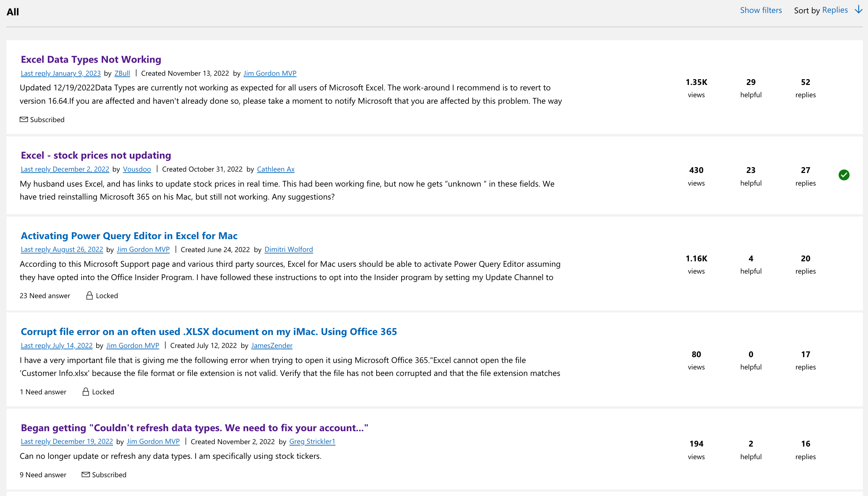Open Dimitri Wolford's profile link

click(289, 249)
